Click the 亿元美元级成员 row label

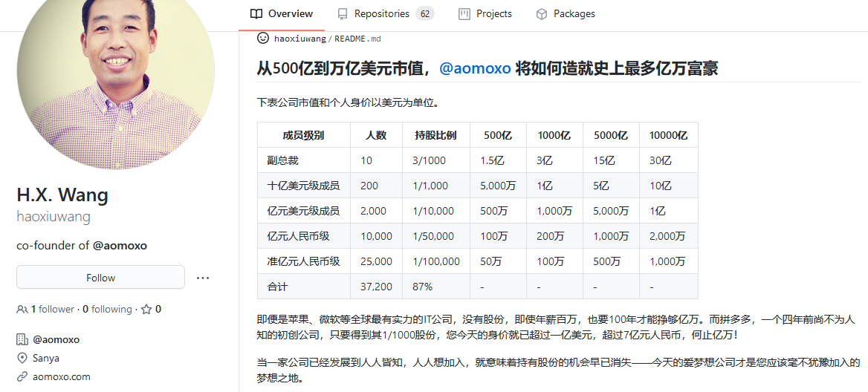click(x=303, y=211)
